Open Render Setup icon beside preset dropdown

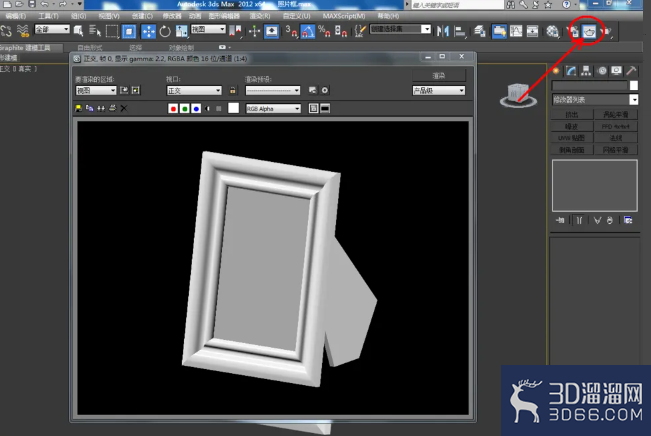point(313,90)
